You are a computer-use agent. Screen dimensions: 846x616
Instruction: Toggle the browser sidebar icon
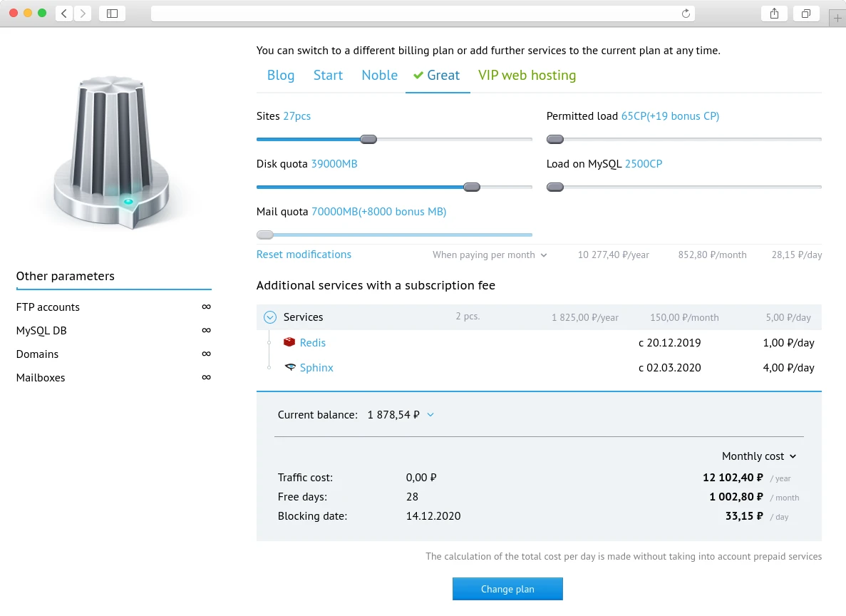click(x=112, y=14)
